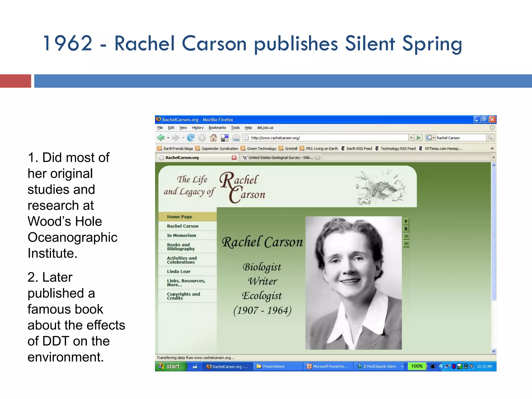The width and height of the screenshot is (532, 399).
Task: Open the Bookmarks menu
Action: click(217, 128)
